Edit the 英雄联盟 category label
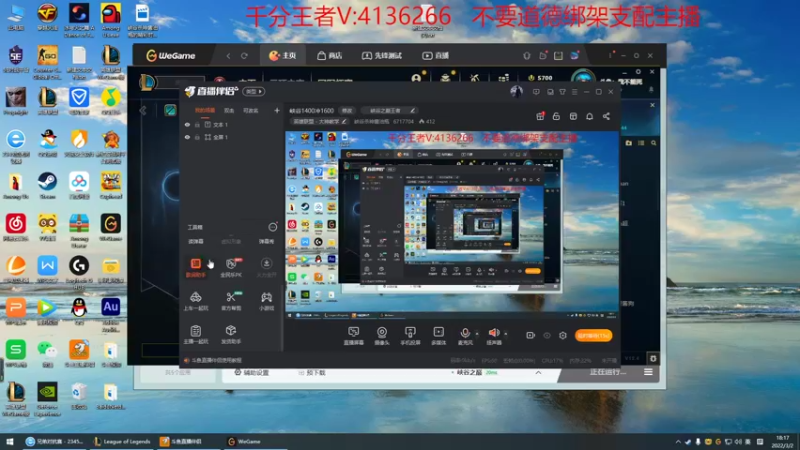Screen dimensions: 800x450 pos(319,121)
